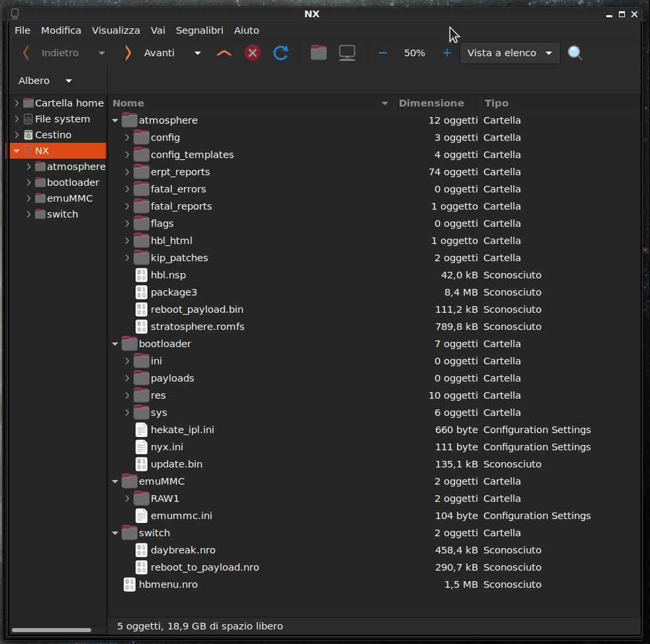Expand the erpt_reports folder
The image size is (650, 644).
[x=128, y=172]
